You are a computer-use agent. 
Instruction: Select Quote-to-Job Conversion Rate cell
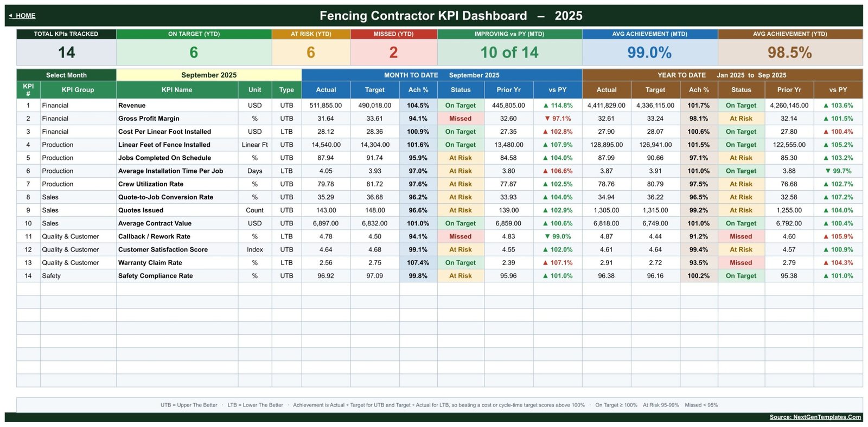[177, 197]
